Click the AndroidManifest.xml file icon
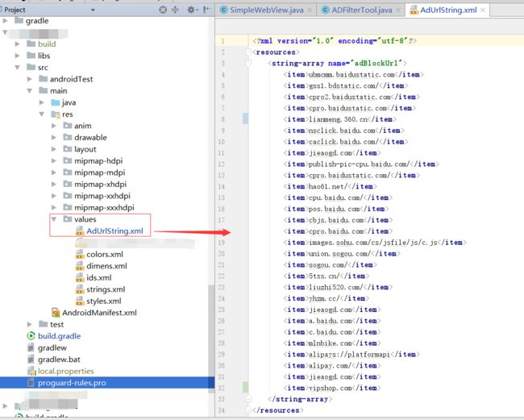Viewport: 524px width, 420px height. pos(56,313)
